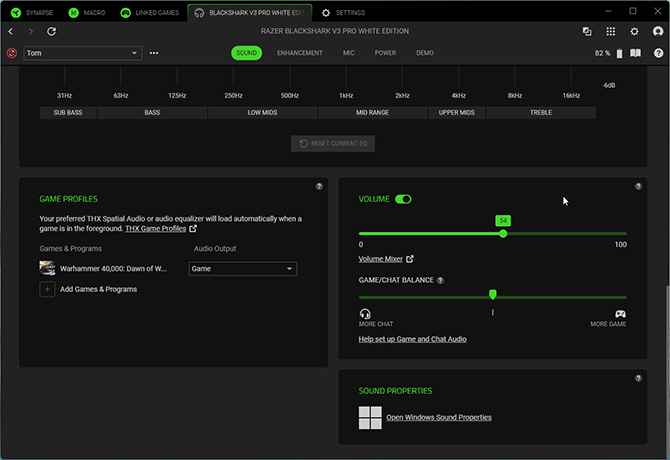Open the user account avatar
670x460 pixels.
(658, 31)
